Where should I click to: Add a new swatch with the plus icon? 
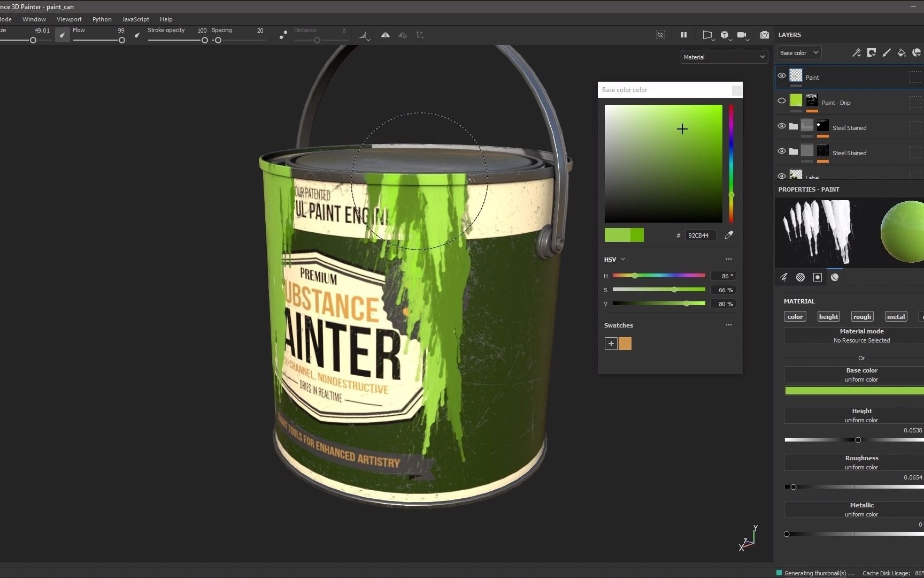click(x=611, y=344)
